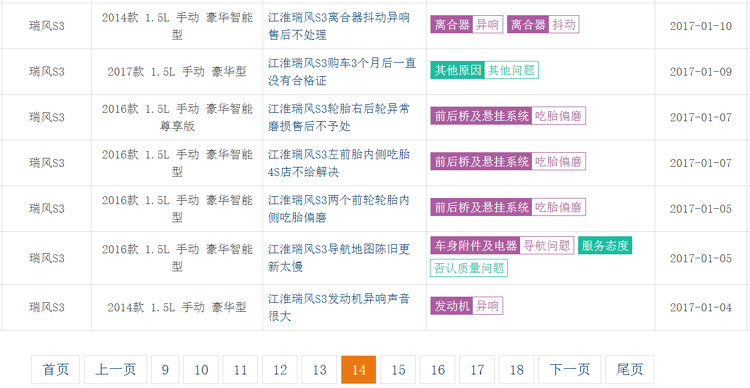Go to 下一页 next page
Screen dimensions: 750x388
[x=569, y=369]
